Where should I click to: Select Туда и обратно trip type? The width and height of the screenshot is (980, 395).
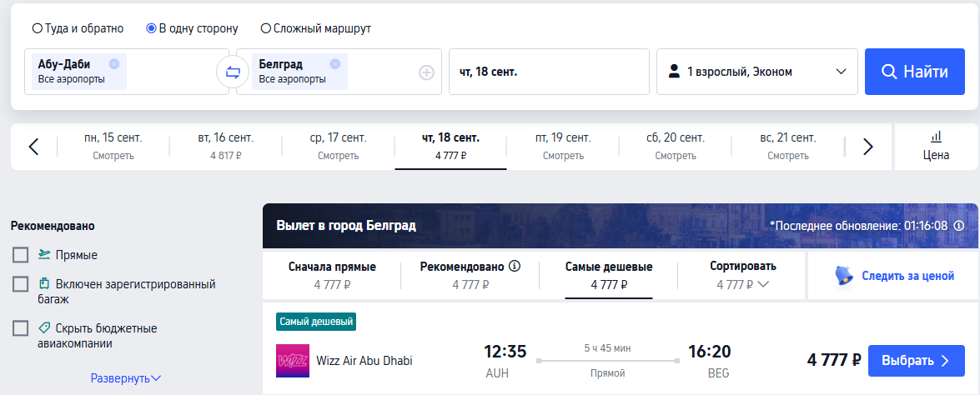(78, 28)
